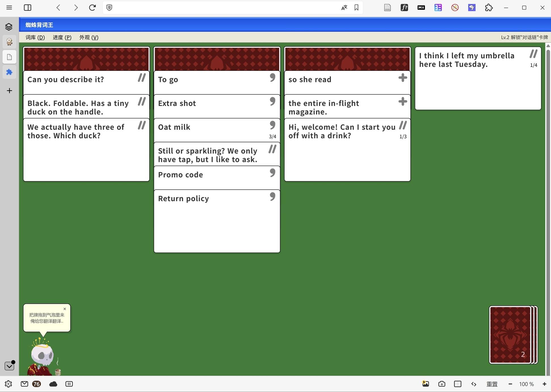Open the 外观 (V) menu
551x392 pixels.
pos(89,37)
